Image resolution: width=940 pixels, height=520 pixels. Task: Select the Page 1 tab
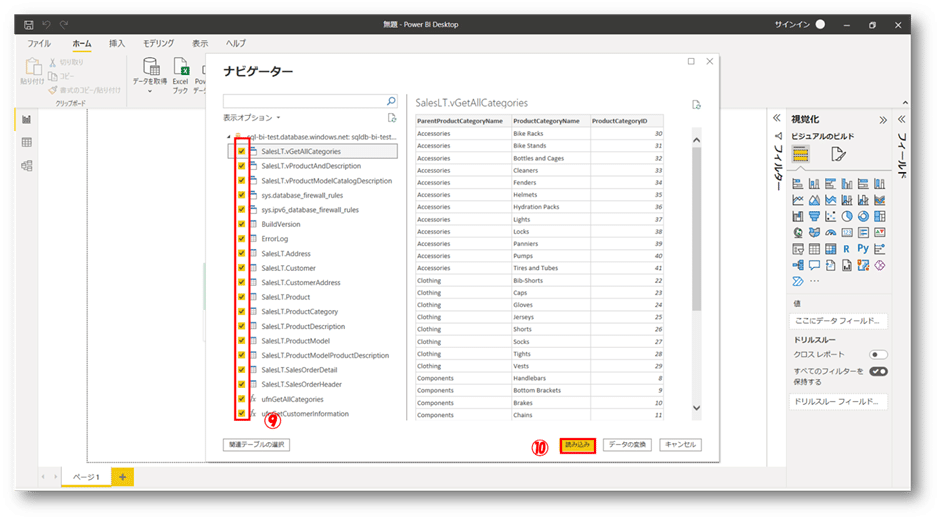(86, 477)
